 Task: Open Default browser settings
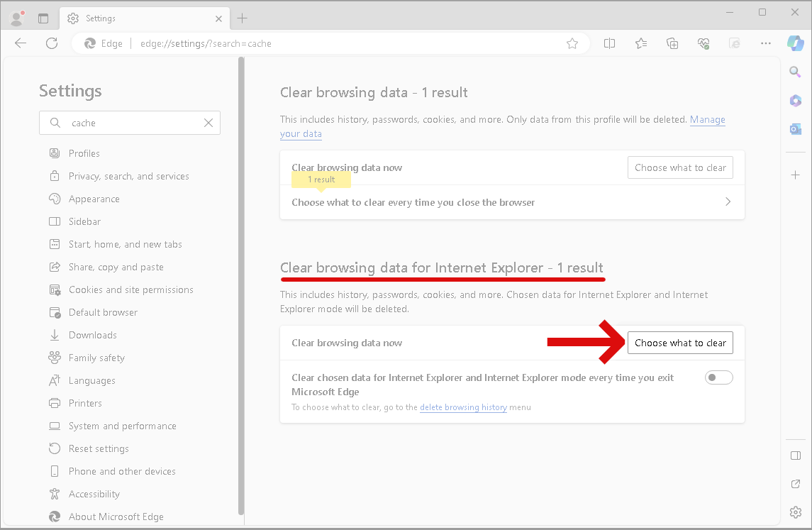coord(93,312)
